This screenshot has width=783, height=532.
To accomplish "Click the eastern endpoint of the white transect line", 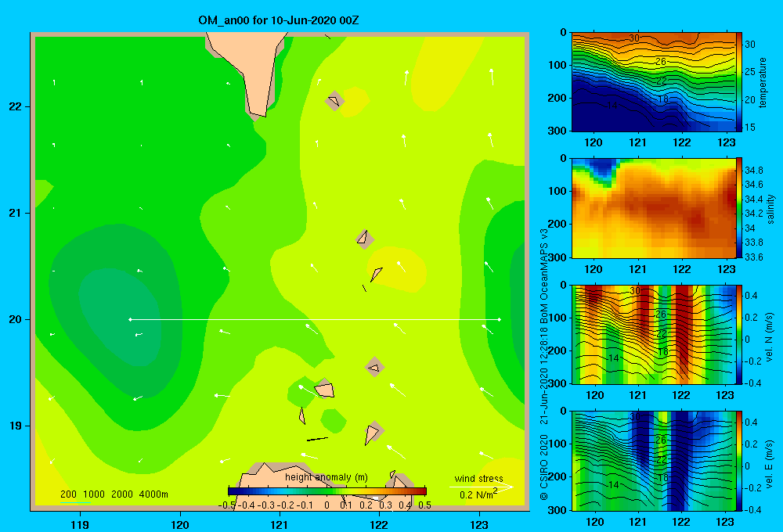I will coord(500,319).
